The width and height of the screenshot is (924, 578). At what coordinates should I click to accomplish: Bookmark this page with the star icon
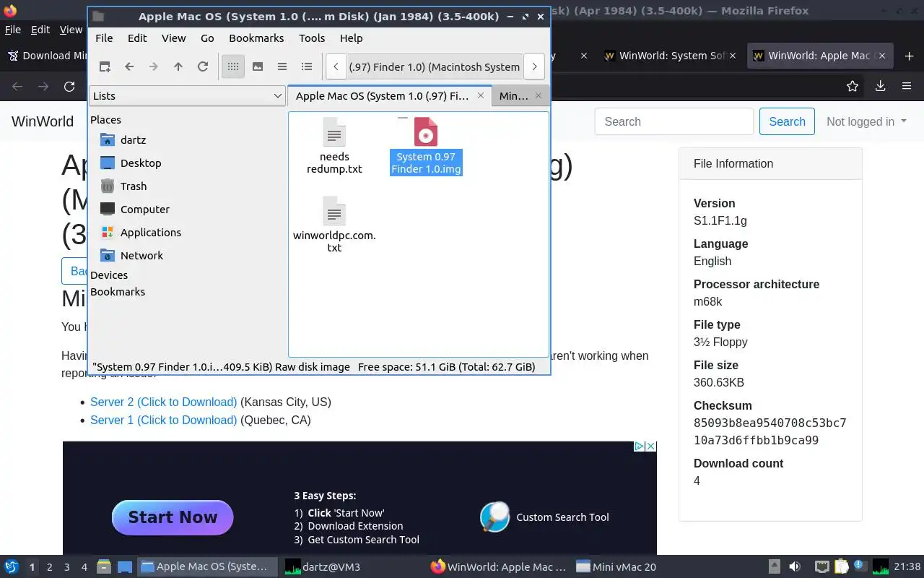[x=853, y=87]
